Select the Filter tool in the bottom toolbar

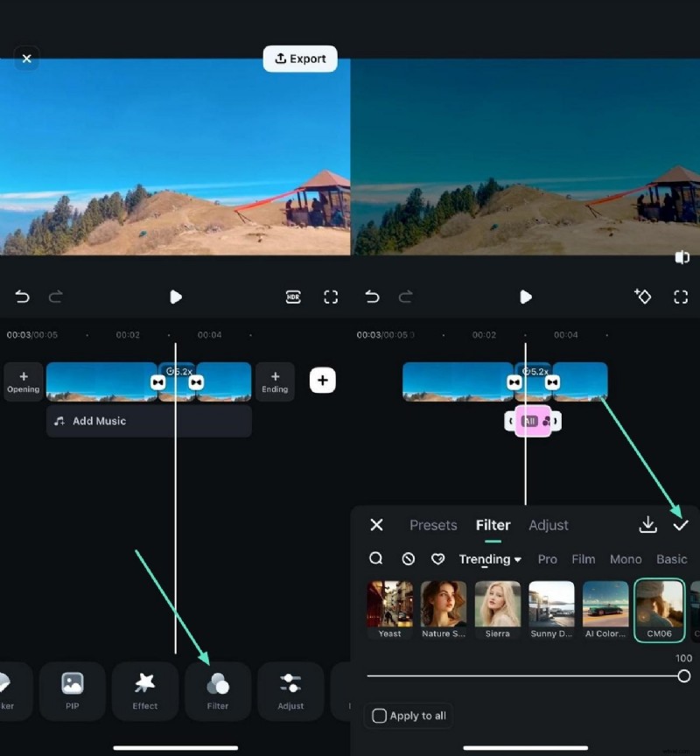pyautogui.click(x=218, y=691)
